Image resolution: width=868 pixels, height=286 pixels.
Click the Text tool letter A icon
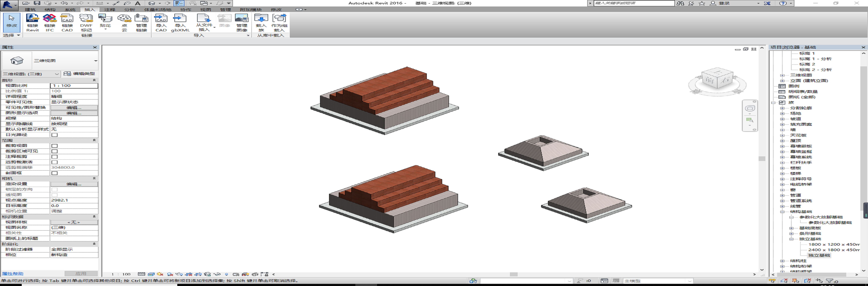[137, 3]
